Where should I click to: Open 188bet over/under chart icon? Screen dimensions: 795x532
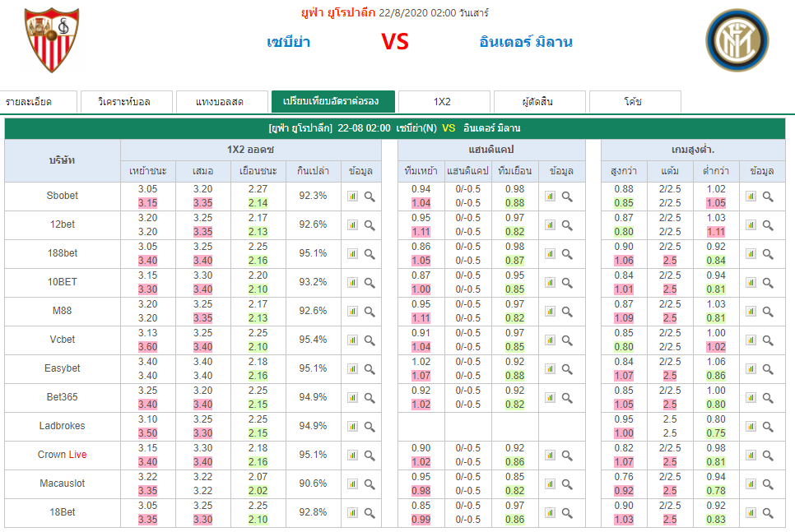(x=751, y=254)
